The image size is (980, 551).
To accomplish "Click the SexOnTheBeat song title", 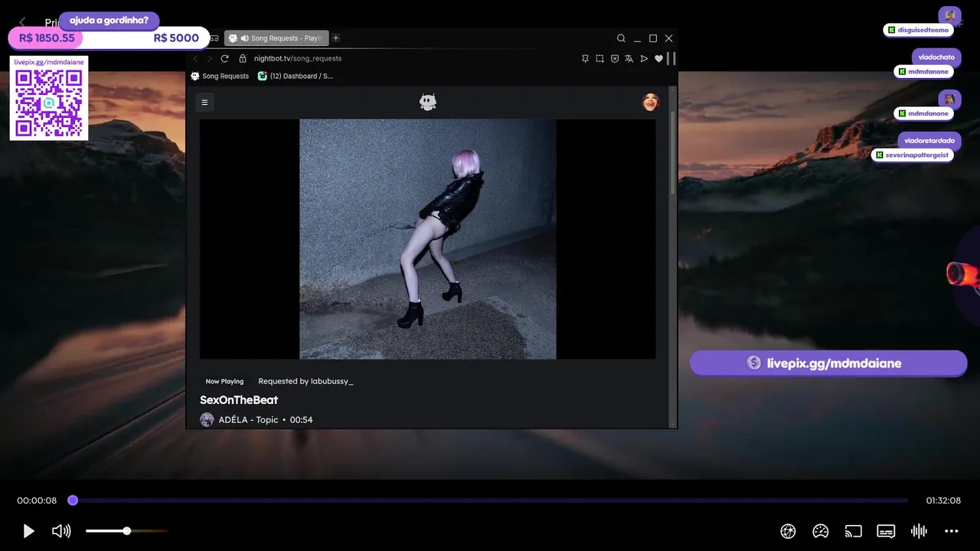I will click(x=239, y=399).
